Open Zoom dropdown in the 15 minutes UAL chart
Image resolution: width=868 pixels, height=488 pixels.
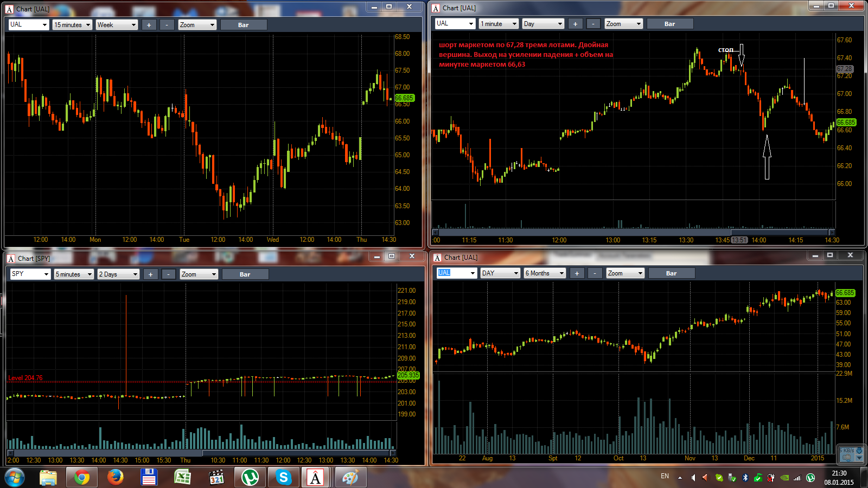coord(197,25)
